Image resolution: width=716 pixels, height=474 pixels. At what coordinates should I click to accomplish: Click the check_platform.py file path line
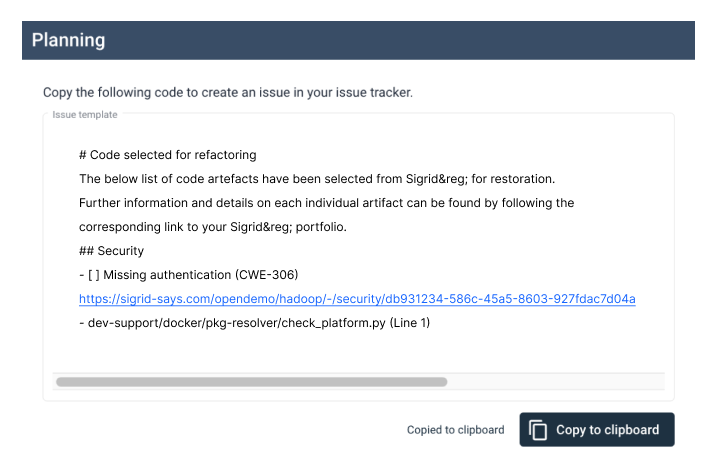coord(254,323)
